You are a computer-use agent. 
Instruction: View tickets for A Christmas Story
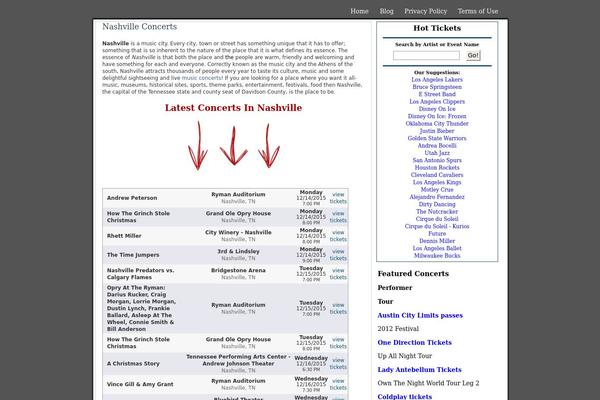tap(338, 364)
